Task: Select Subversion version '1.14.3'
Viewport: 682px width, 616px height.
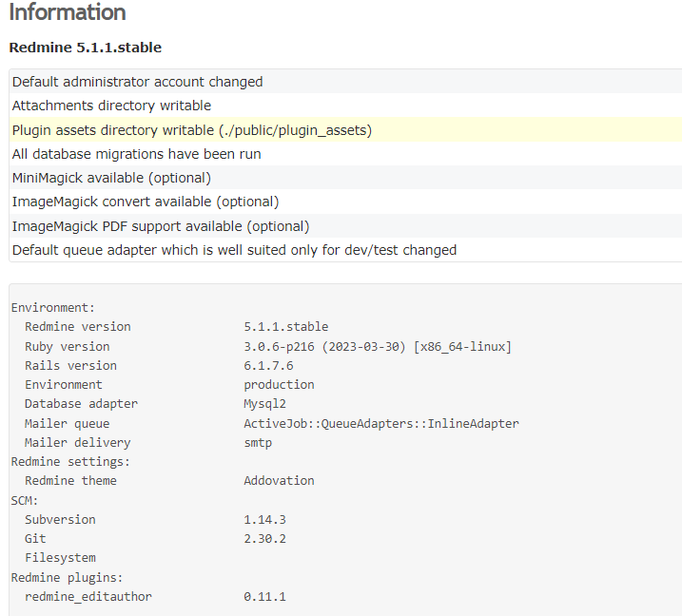Action: (264, 519)
